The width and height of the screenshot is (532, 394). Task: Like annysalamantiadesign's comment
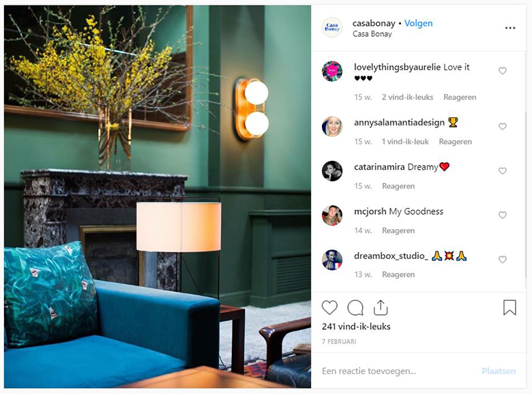point(503,126)
